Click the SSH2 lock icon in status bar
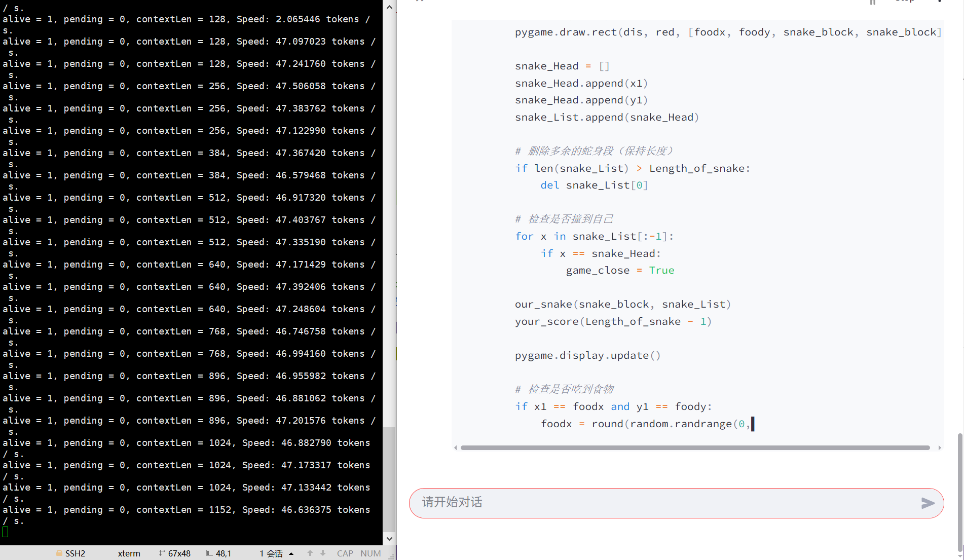 click(x=59, y=553)
